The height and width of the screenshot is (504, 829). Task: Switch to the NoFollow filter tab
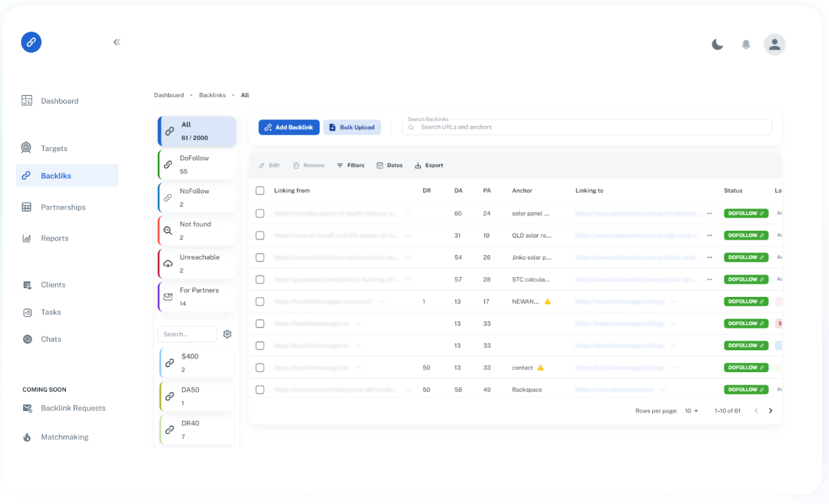(x=196, y=197)
